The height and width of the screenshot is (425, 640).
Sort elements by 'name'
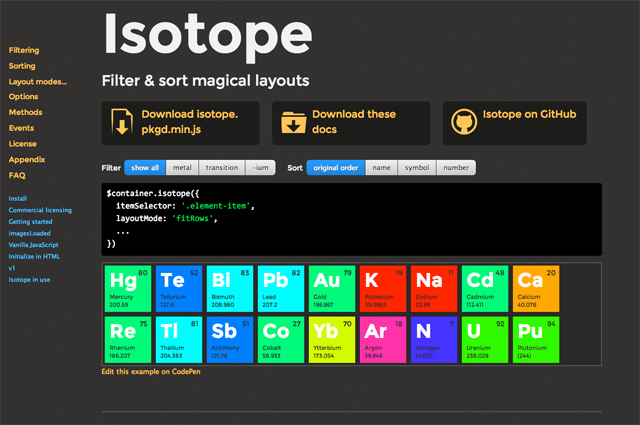381,168
